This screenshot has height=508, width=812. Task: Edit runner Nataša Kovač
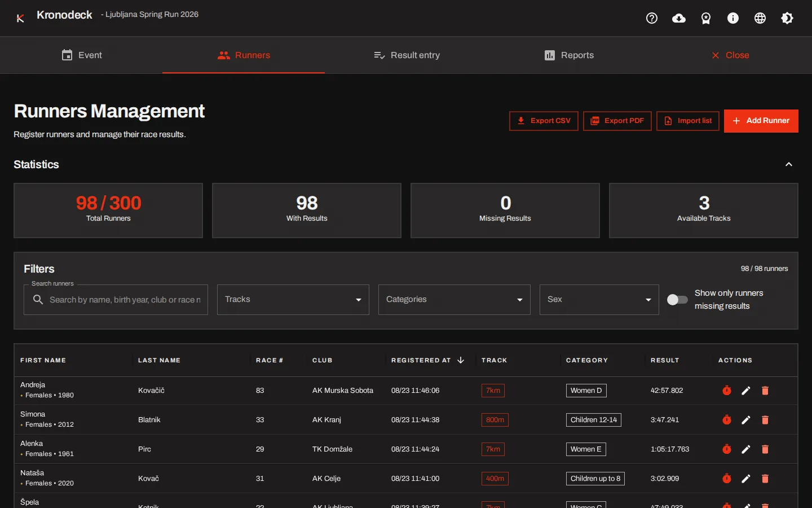coord(746,479)
